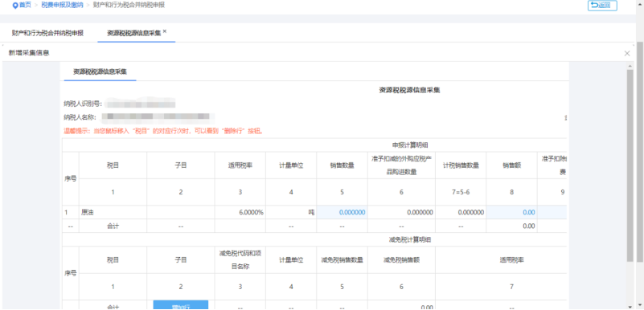The height and width of the screenshot is (310, 644).
Task: Click the 资源税税源信息采集 form heading
Action: click(409, 90)
